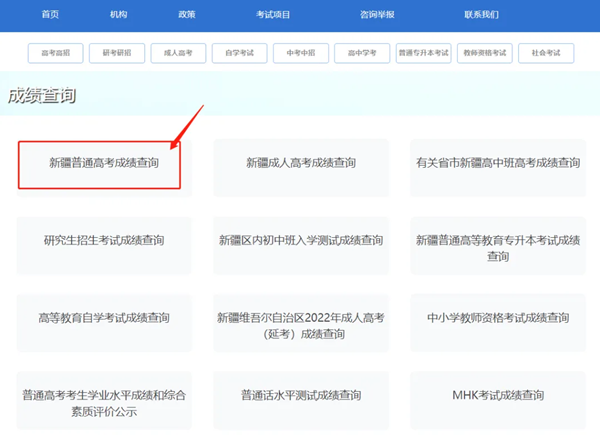Click 高等教育自学考试成绩查询 link
This screenshot has height=435, width=600.
click(x=104, y=318)
